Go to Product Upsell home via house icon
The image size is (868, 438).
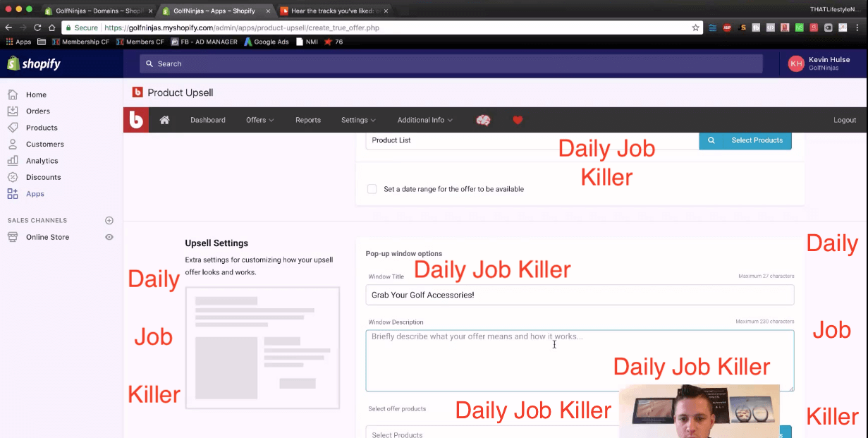coord(164,120)
